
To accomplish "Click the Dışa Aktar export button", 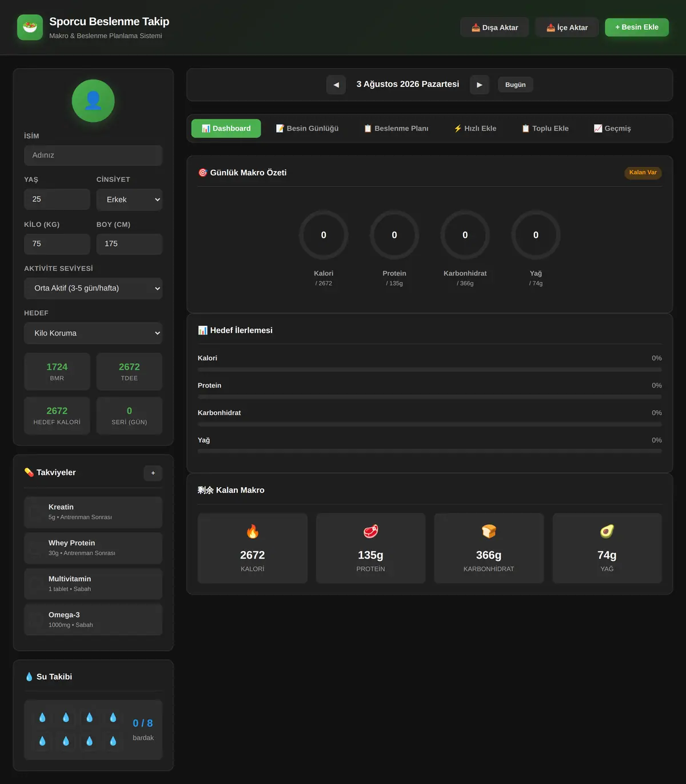I will [x=494, y=27].
